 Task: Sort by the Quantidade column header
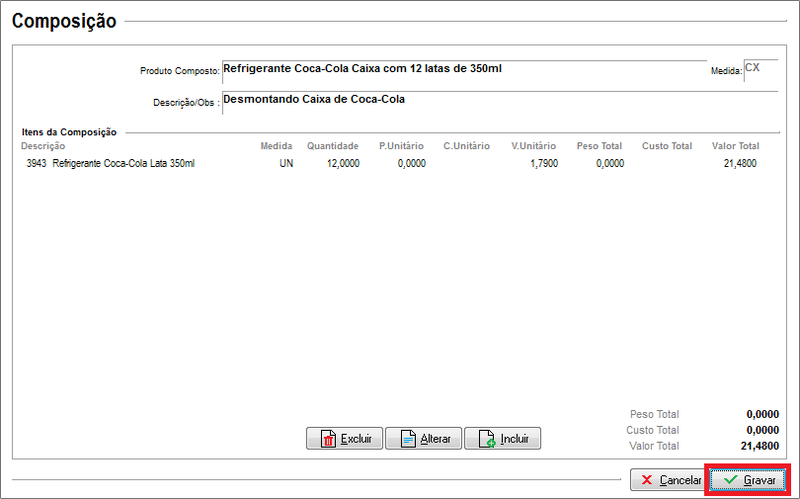(x=332, y=146)
